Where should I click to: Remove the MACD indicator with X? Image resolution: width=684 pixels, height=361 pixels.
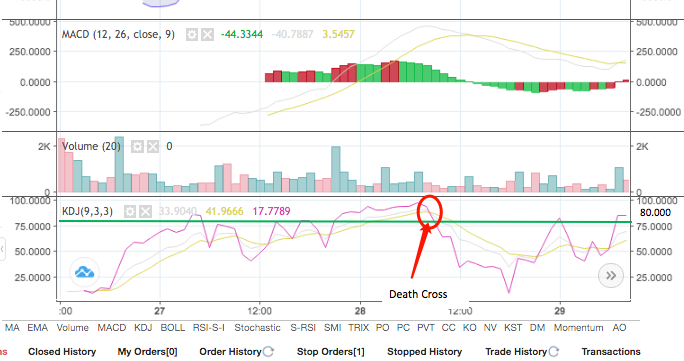tap(208, 34)
